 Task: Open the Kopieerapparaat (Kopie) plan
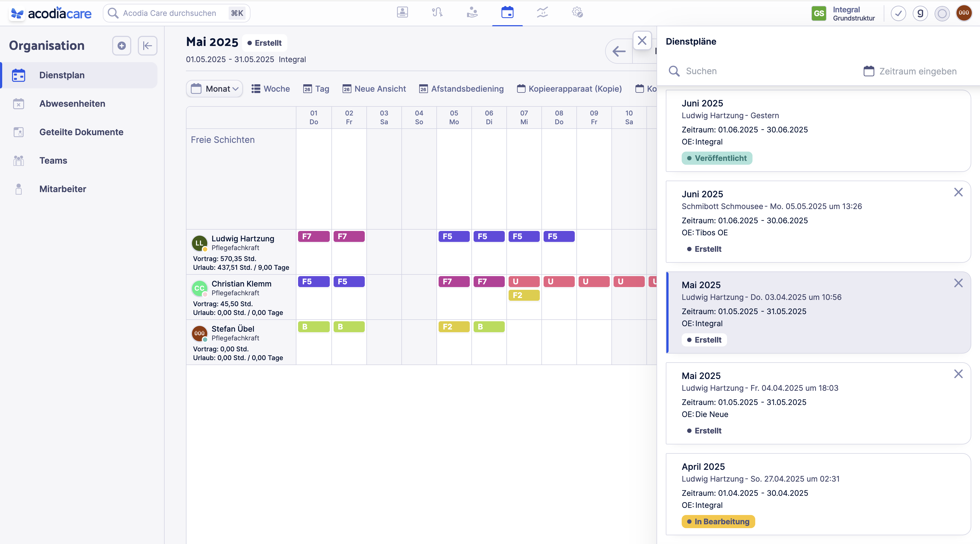pyautogui.click(x=570, y=88)
